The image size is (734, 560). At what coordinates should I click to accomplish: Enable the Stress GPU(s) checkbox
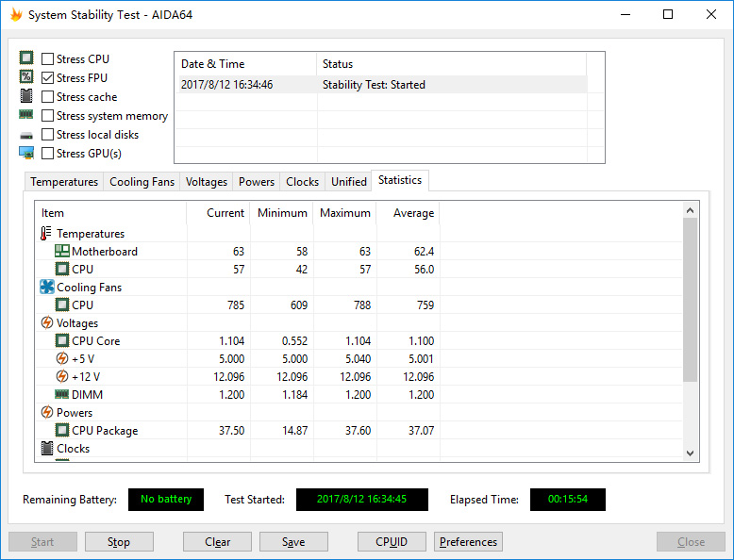pyautogui.click(x=47, y=154)
